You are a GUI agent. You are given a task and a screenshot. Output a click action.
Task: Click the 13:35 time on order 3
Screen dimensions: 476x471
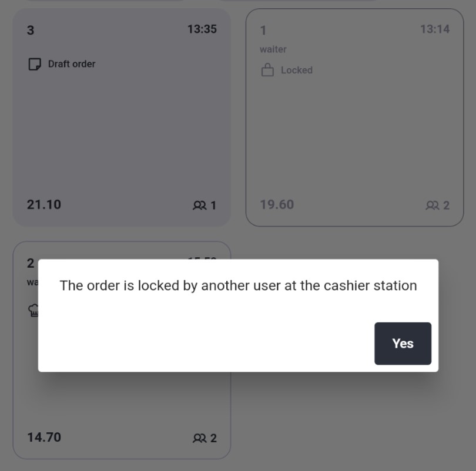click(x=202, y=29)
